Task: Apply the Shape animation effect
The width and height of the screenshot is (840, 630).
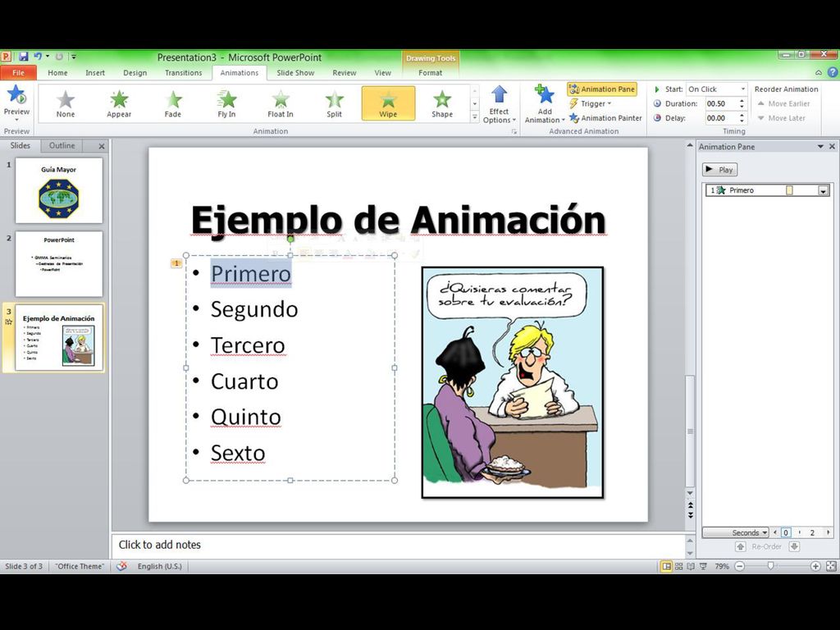Action: point(442,103)
